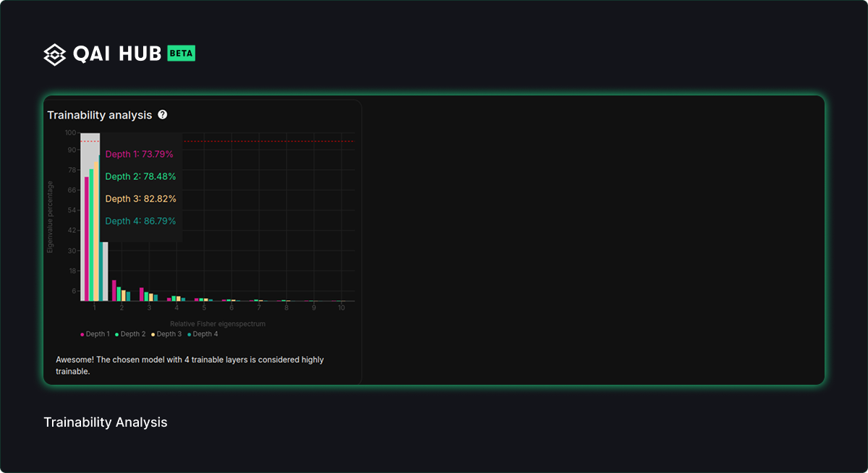The height and width of the screenshot is (473, 868).
Task: Click the Depth 1: 73.79% tooltip entry
Action: [140, 154]
